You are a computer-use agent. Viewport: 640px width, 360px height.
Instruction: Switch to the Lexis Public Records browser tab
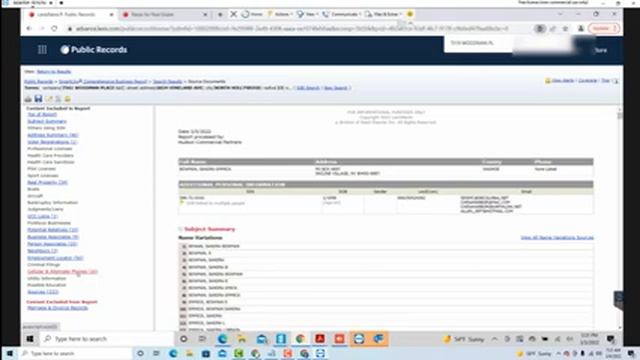pos(70,14)
